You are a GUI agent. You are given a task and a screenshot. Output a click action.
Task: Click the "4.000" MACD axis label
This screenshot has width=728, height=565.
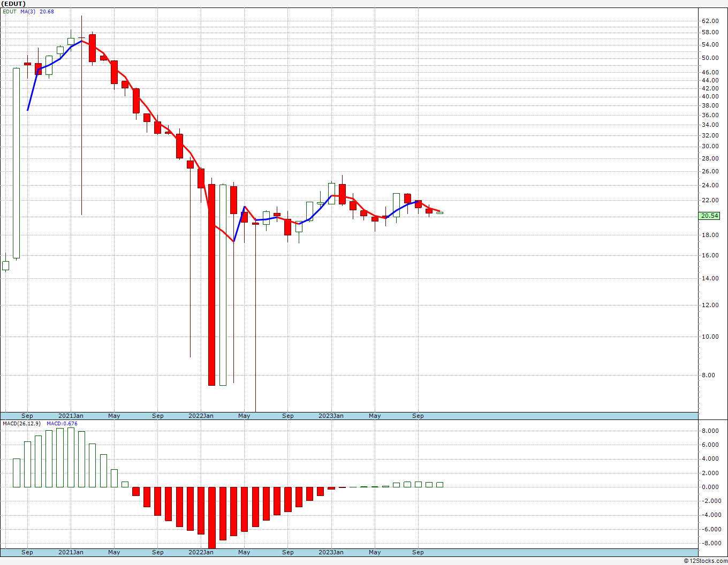(710, 459)
